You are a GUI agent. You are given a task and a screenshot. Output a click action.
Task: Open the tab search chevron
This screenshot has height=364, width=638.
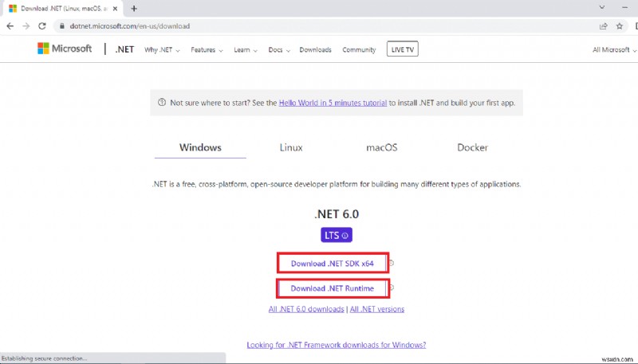click(602, 7)
